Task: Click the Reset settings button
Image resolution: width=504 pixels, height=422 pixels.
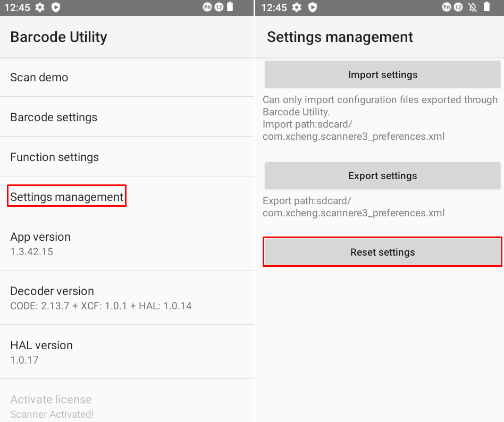Action: click(382, 252)
